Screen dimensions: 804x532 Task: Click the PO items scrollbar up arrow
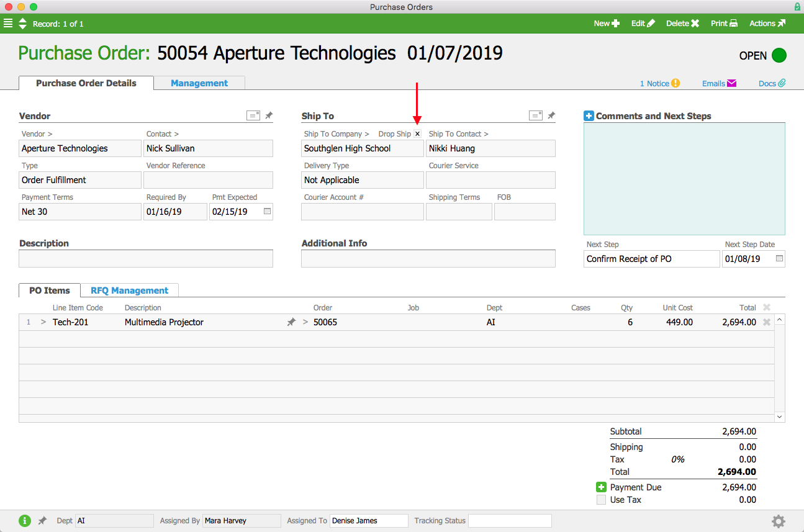coord(780,319)
